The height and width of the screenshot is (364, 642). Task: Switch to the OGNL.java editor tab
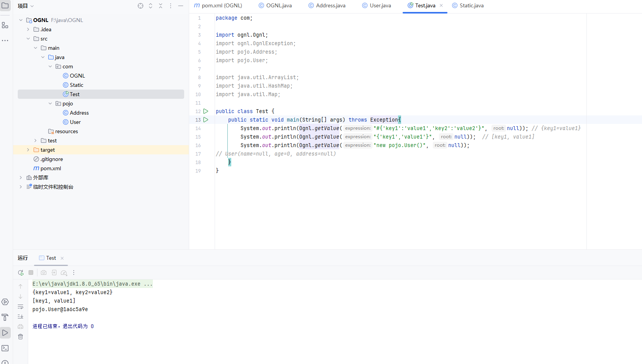(278, 6)
